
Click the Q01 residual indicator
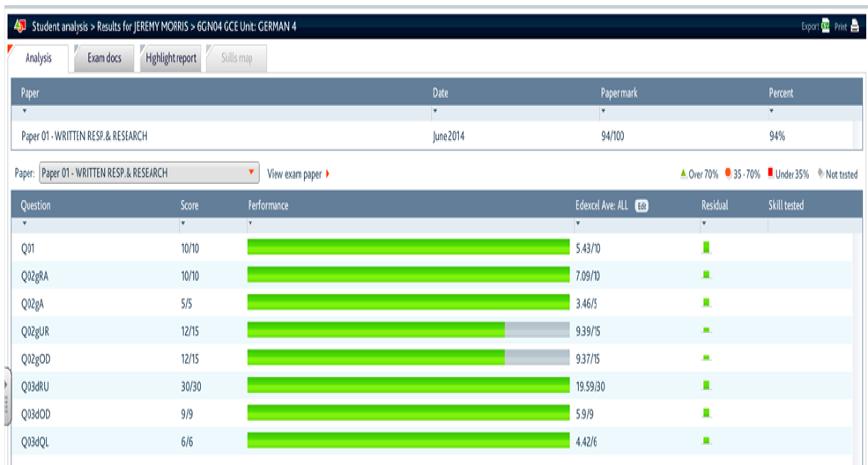[707, 248]
